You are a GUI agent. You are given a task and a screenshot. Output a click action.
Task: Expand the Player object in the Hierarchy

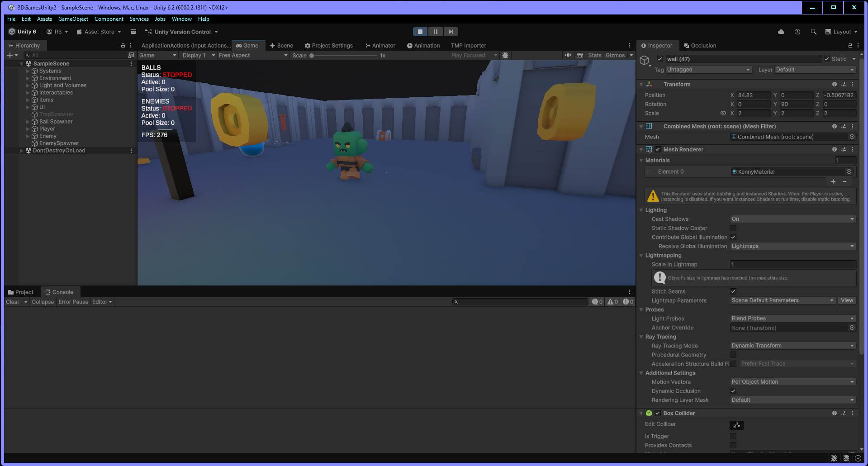pos(28,128)
